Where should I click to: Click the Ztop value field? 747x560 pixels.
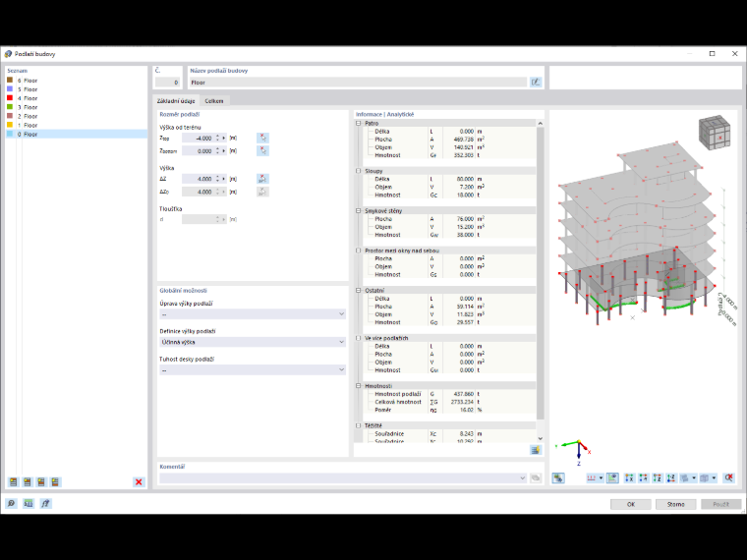(x=198, y=139)
